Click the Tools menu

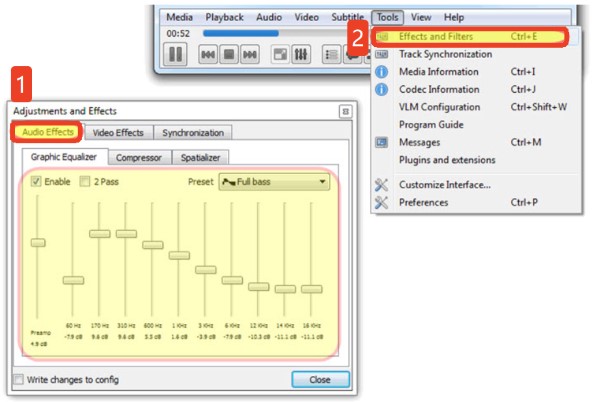(387, 17)
